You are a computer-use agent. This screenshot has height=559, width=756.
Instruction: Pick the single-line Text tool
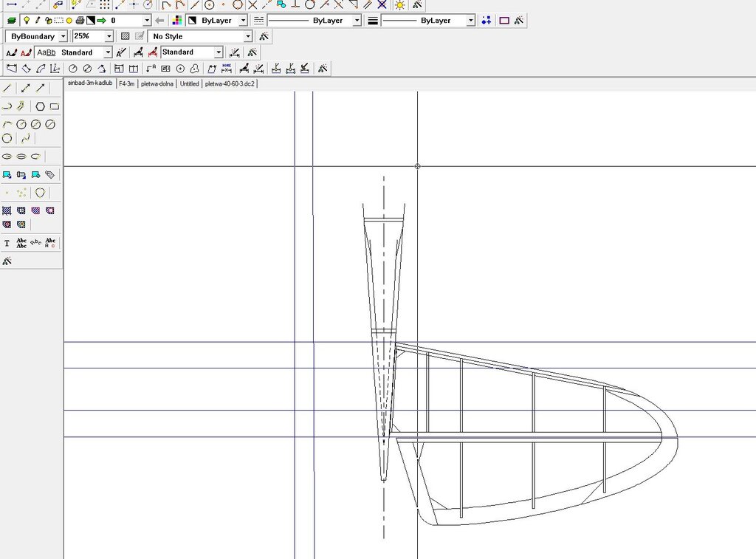(7, 243)
